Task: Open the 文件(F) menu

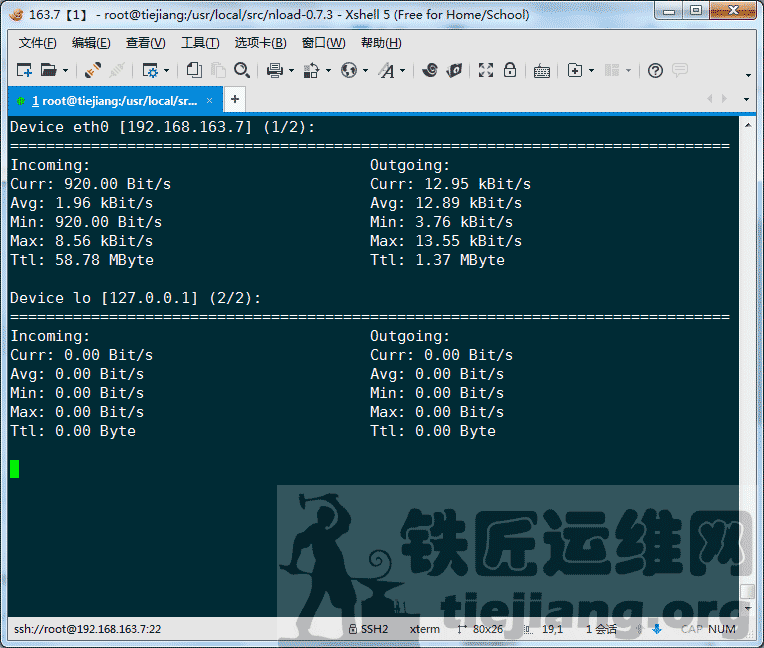Action: [x=38, y=43]
